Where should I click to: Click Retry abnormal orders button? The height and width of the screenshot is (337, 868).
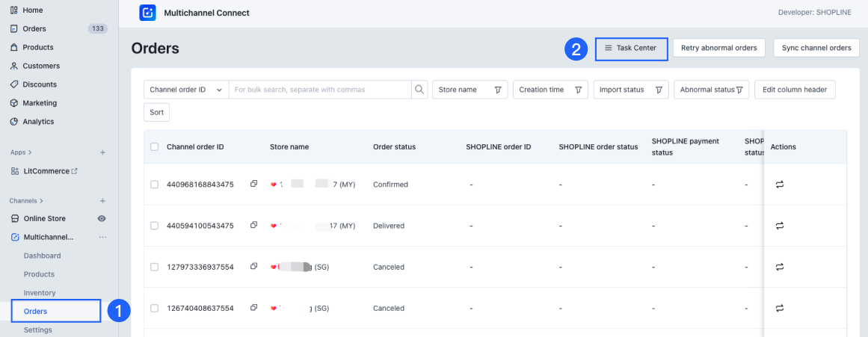(718, 48)
